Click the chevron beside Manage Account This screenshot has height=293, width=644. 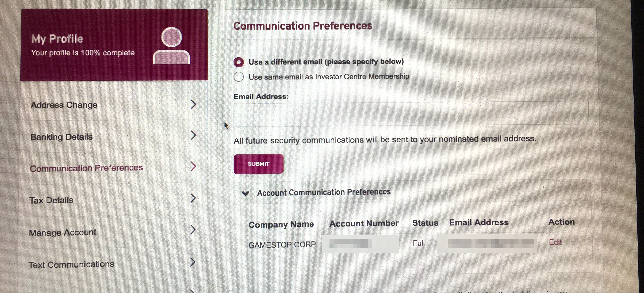click(x=192, y=230)
